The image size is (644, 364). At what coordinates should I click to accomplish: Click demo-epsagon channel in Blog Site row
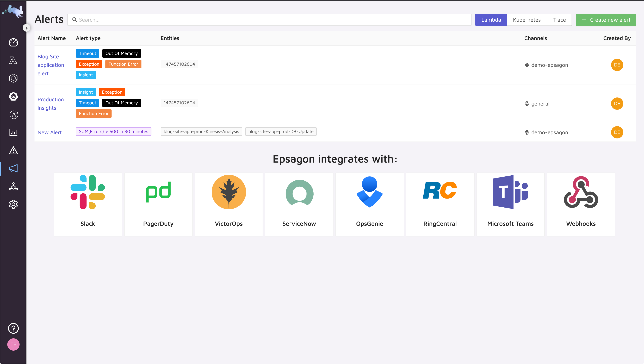pyautogui.click(x=546, y=65)
